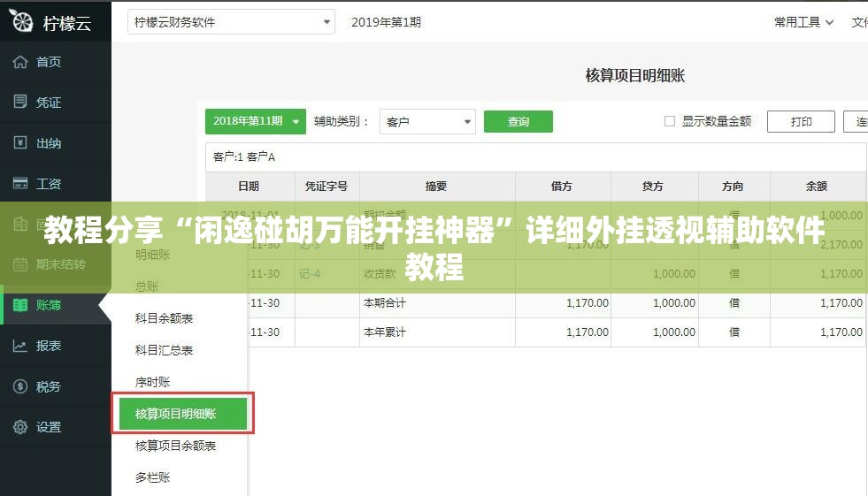Click 客户:1 客户A row label
The image size is (868, 496).
coord(244,157)
